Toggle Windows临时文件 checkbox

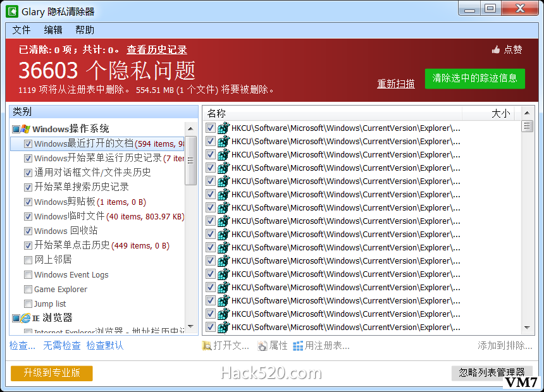[x=28, y=216]
